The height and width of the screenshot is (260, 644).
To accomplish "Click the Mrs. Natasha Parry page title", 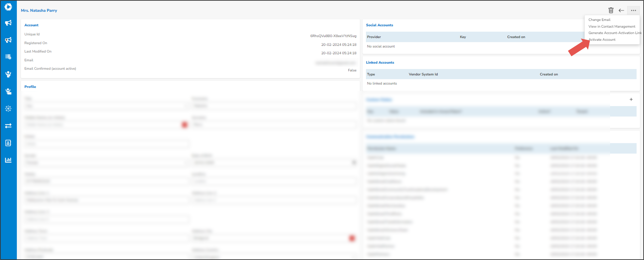I will (39, 10).
